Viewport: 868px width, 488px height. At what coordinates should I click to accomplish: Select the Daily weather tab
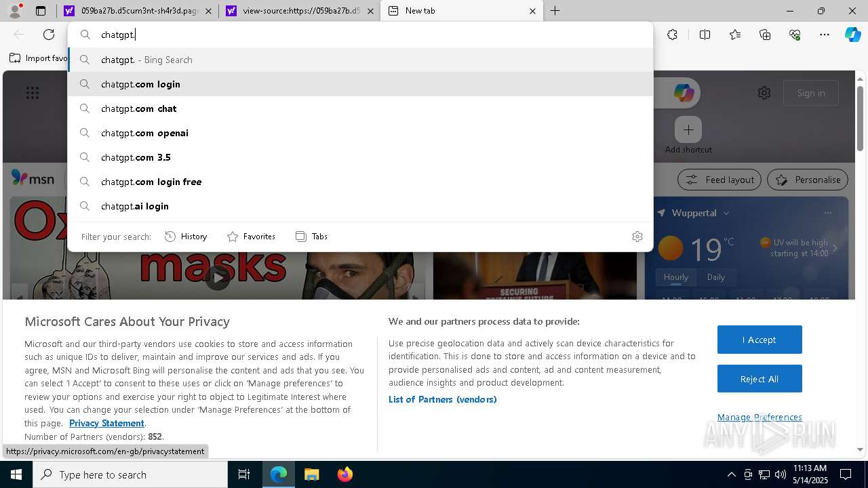tap(716, 277)
